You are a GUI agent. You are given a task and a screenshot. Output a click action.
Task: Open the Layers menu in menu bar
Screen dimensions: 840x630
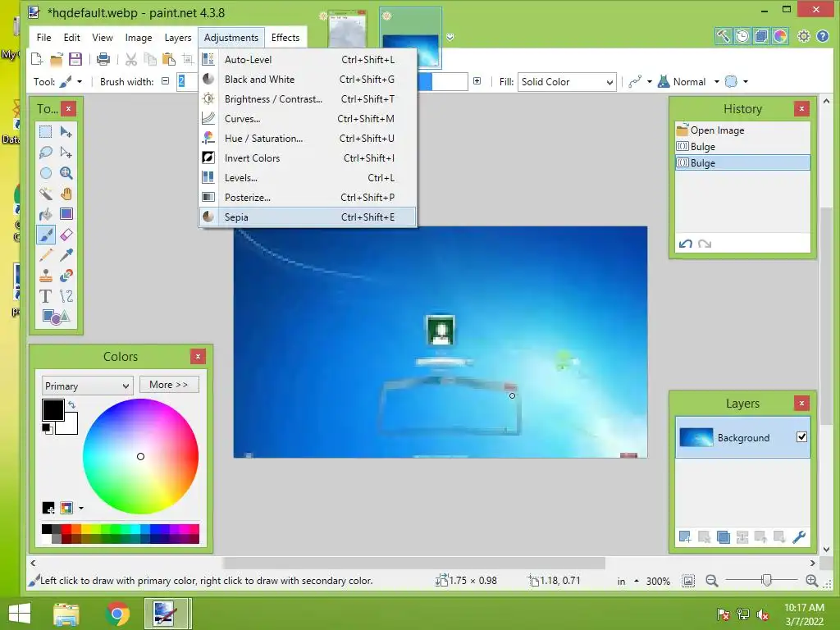click(x=178, y=38)
